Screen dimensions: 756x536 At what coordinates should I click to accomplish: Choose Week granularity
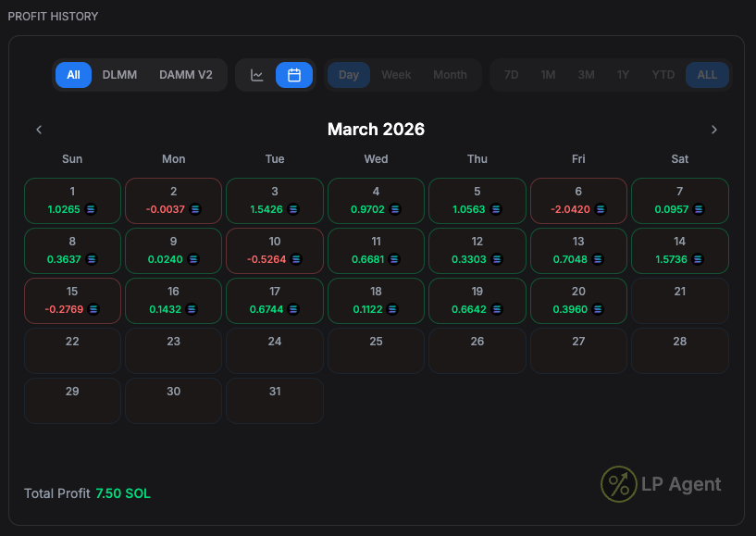tap(396, 75)
